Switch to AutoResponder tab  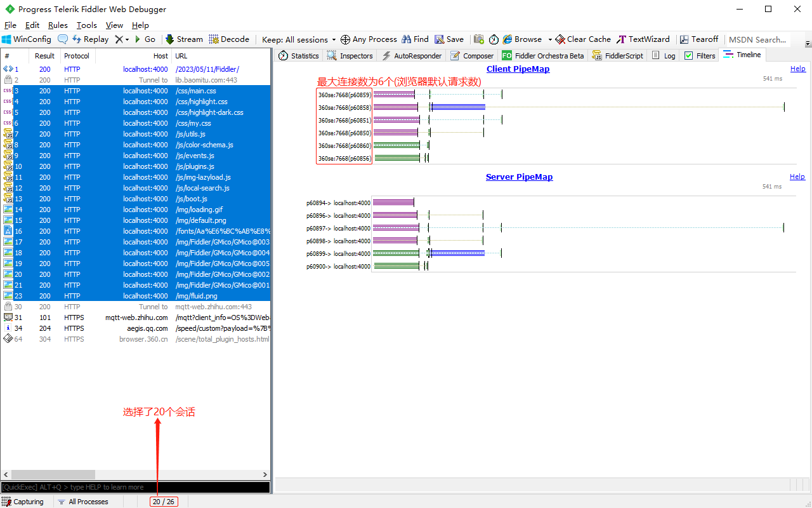pos(412,56)
